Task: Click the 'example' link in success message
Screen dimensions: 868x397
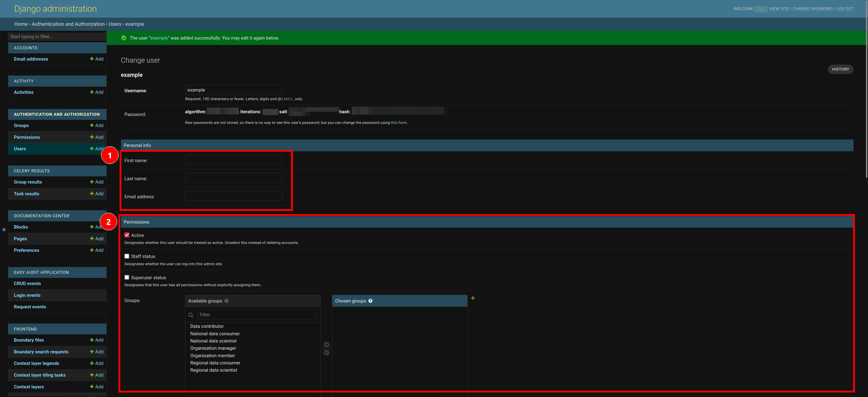Action: (159, 38)
